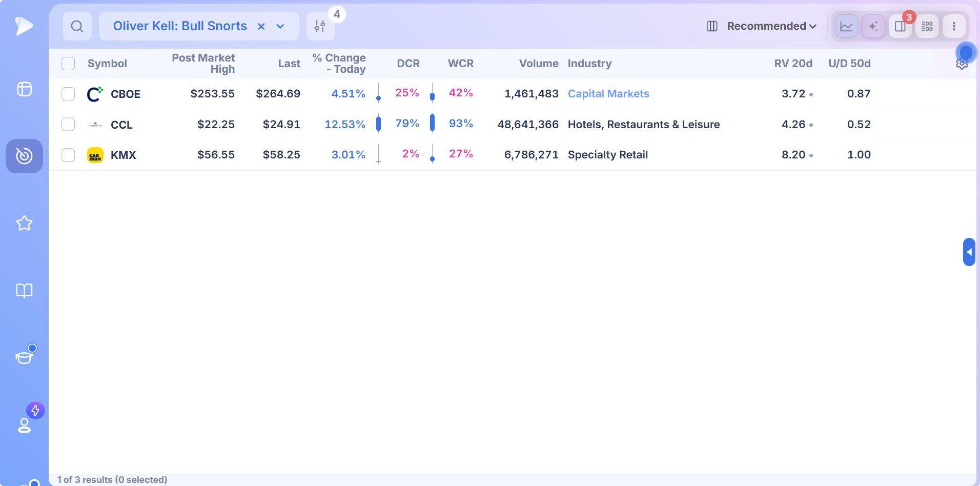The image size is (980, 486).
Task: Check the KMX row checkbox
Action: (x=68, y=155)
